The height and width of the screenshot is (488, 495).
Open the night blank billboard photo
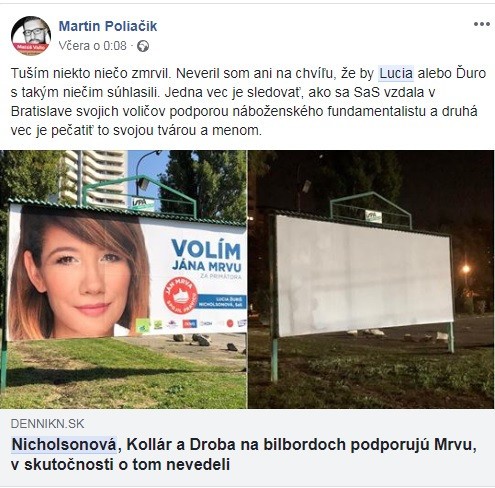[371, 279]
